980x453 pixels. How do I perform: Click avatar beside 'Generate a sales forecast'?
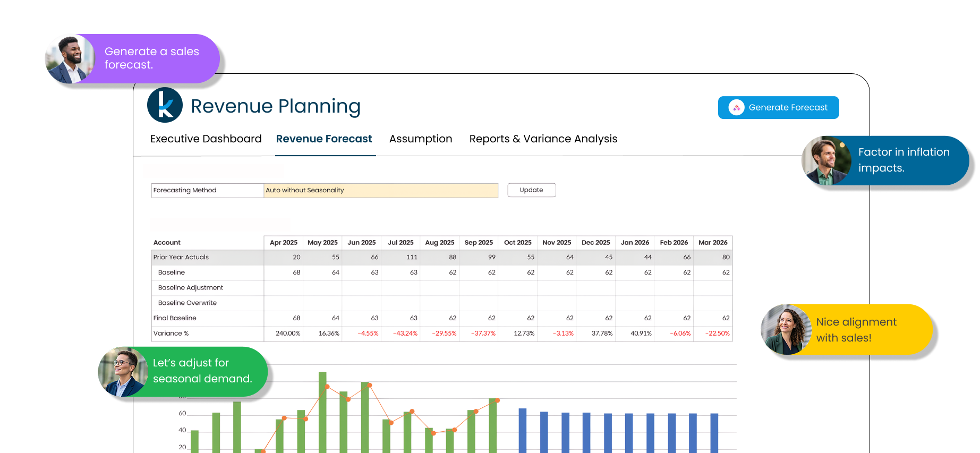click(x=71, y=59)
